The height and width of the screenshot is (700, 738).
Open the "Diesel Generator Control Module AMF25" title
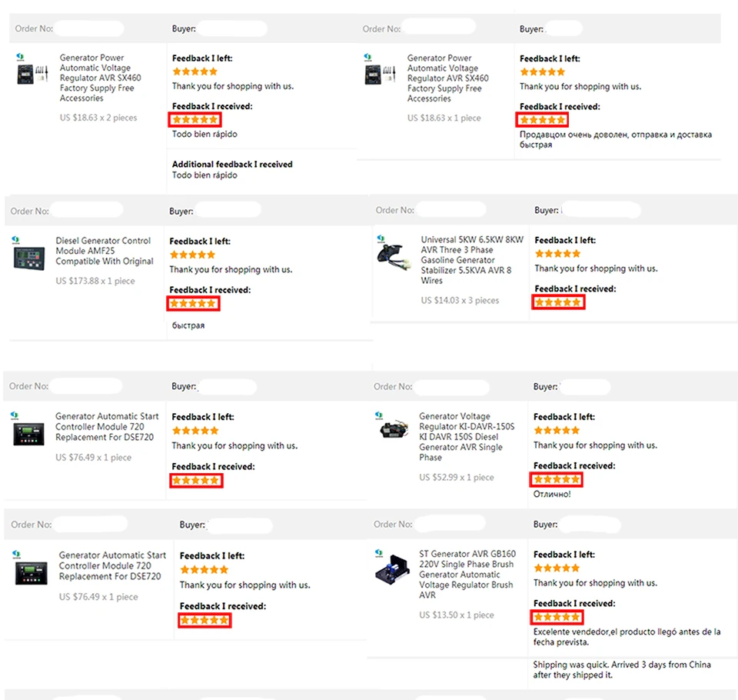point(103,251)
